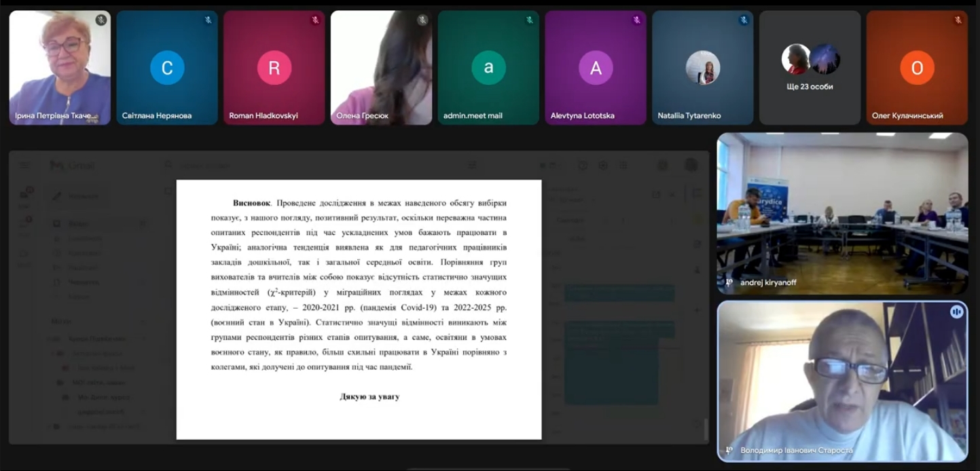Click pin icon beside andrej kiryanoff name

(x=729, y=282)
